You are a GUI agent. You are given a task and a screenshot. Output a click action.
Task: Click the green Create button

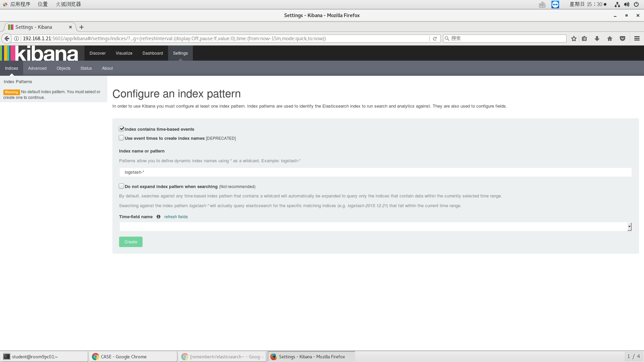tap(130, 242)
